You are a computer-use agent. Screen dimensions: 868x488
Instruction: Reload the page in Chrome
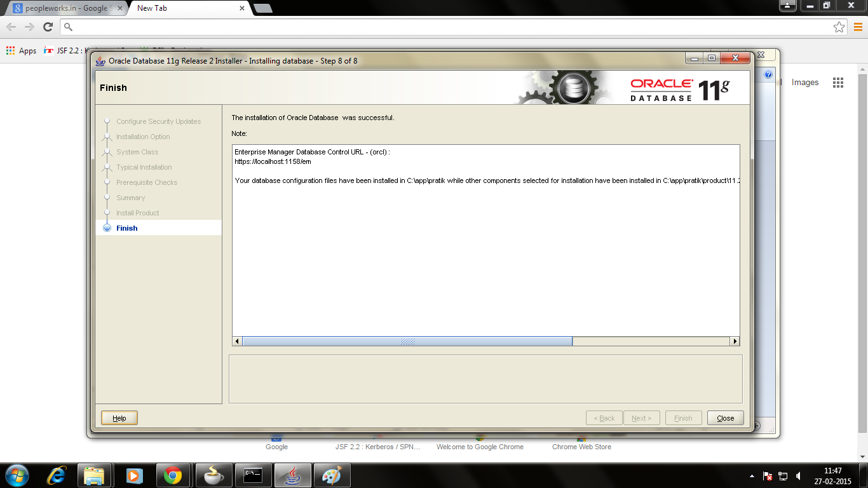[x=48, y=27]
